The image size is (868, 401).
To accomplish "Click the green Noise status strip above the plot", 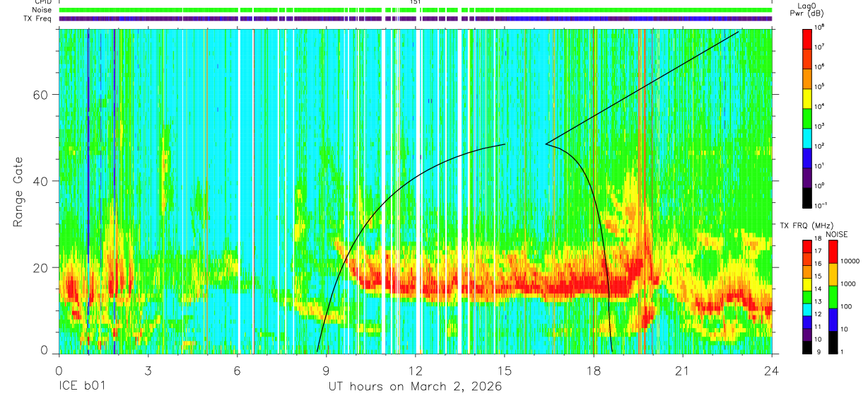I will coord(415,11).
